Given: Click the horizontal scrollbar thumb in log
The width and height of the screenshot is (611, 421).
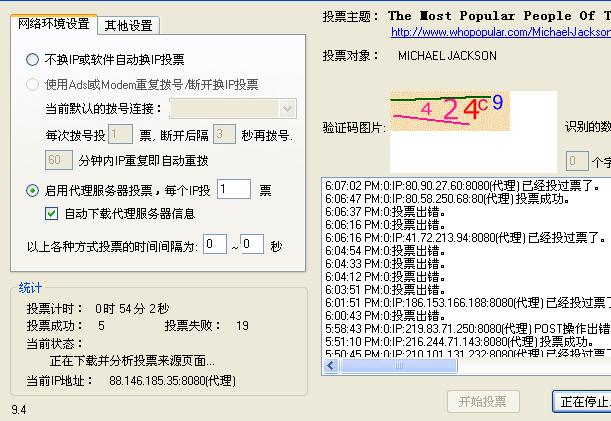Looking at the screenshot, I should [398, 366].
